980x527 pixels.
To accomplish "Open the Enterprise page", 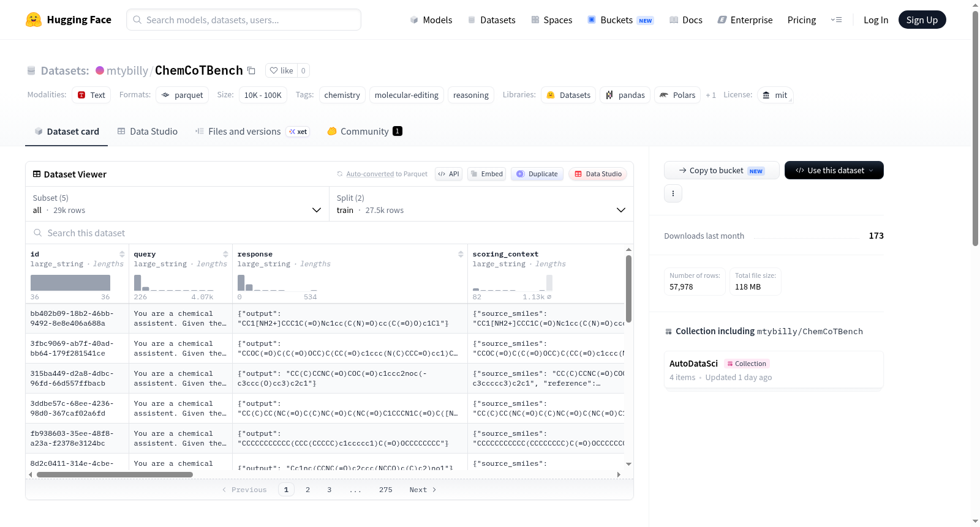I will coord(745,20).
